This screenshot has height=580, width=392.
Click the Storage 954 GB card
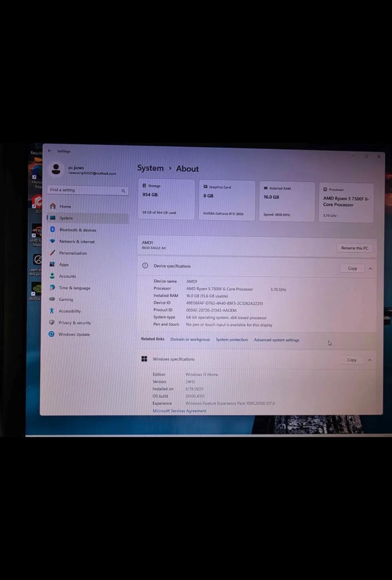point(166,199)
